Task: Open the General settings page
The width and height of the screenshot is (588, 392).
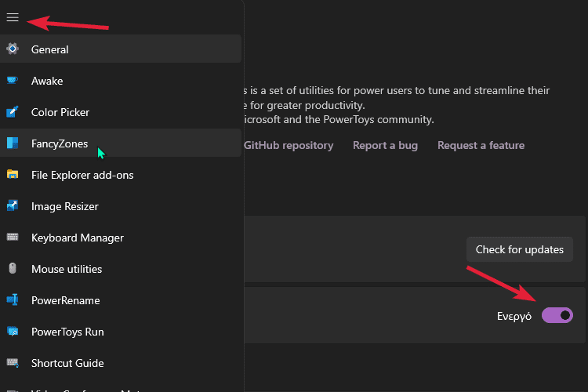Action: [121, 49]
